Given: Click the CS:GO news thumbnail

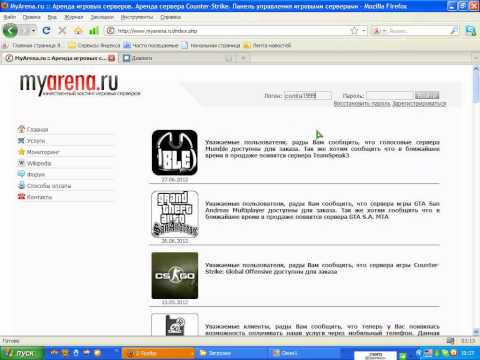Looking at the screenshot, I should coord(175,275).
